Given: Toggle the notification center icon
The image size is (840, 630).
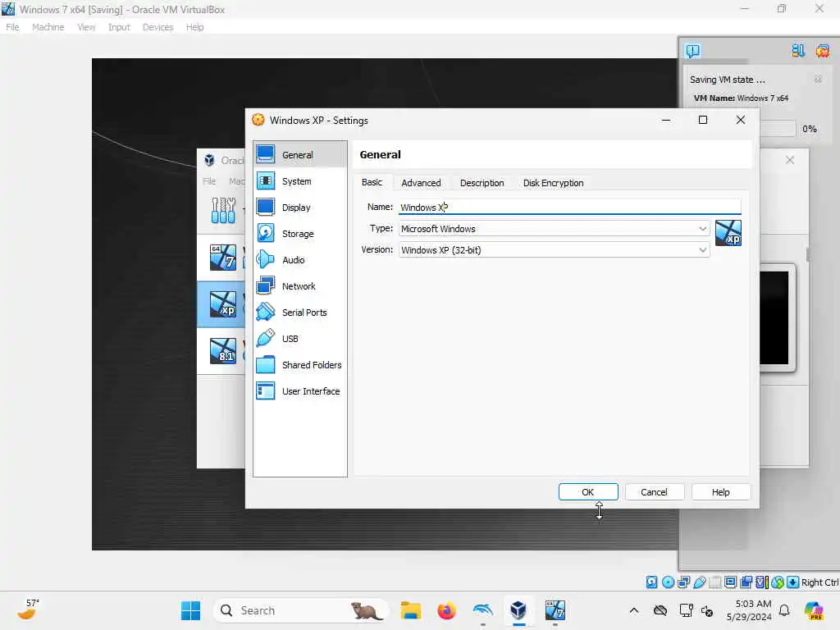Looking at the screenshot, I should 692,51.
